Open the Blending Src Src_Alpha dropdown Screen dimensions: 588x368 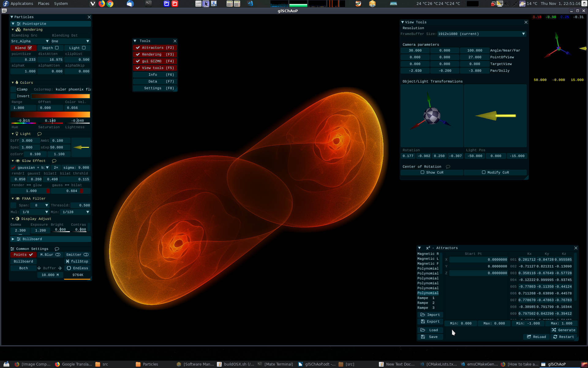(x=30, y=41)
